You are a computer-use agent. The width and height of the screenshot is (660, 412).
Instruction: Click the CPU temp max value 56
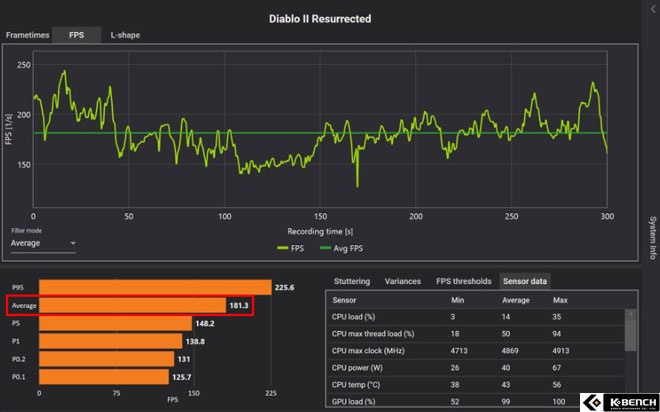click(x=557, y=385)
